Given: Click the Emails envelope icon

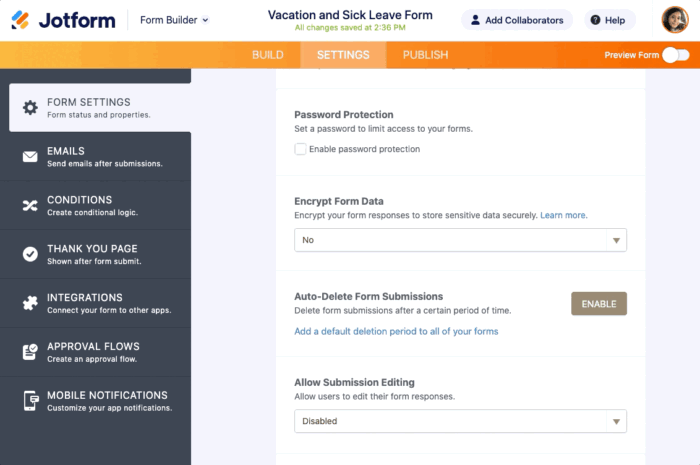Looking at the screenshot, I should click(30, 157).
